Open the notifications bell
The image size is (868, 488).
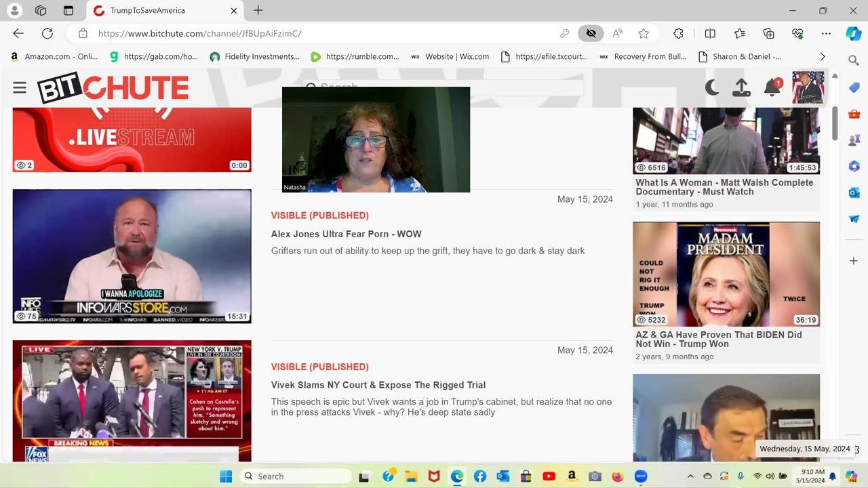(x=772, y=87)
